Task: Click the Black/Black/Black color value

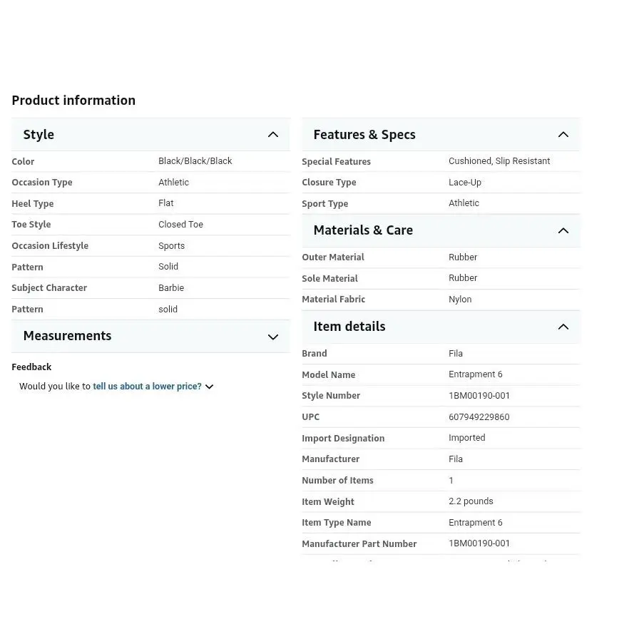Action: [x=195, y=161]
